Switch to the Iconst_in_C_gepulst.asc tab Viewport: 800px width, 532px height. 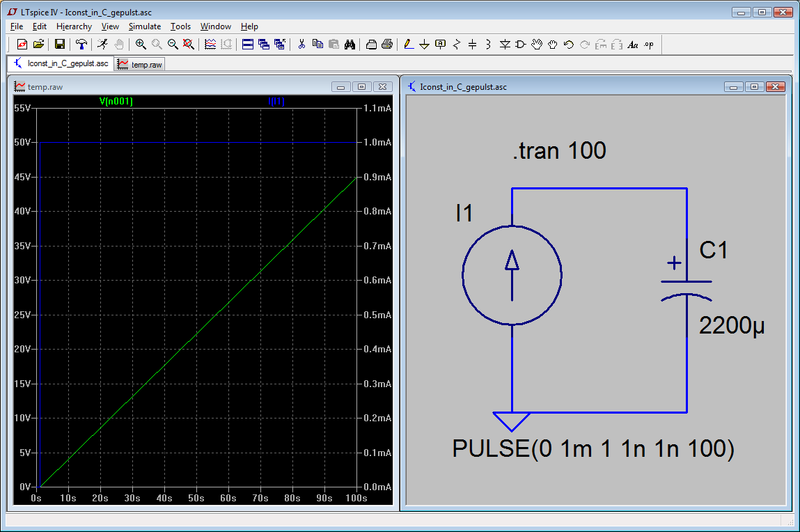61,63
